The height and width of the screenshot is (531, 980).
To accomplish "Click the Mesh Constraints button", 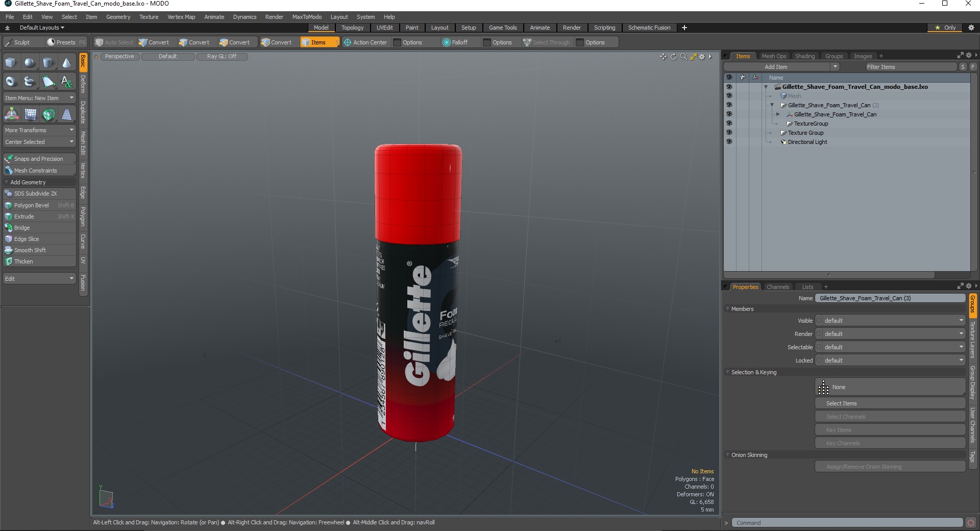I will tap(40, 171).
